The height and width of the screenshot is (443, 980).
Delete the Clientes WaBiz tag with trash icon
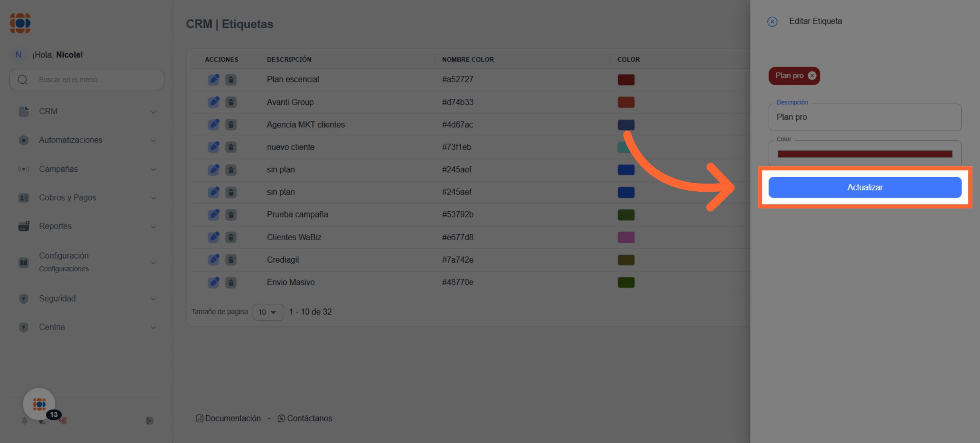click(x=231, y=237)
